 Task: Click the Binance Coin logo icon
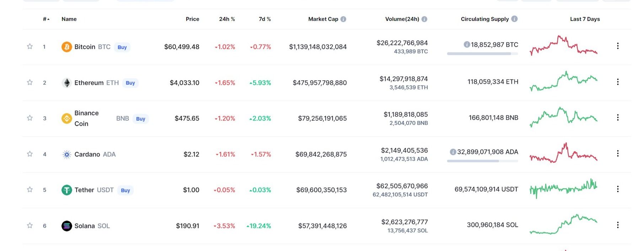point(66,118)
